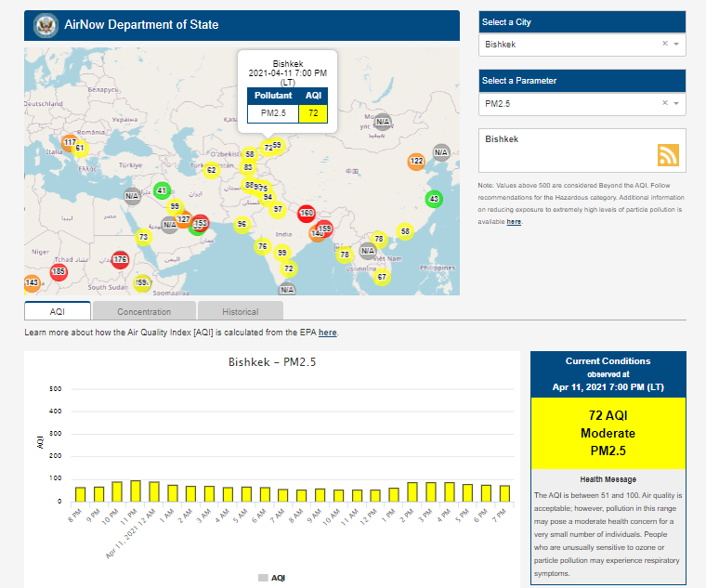Click the orange 122 AQI map marker
The height and width of the screenshot is (588, 706).
point(416,161)
